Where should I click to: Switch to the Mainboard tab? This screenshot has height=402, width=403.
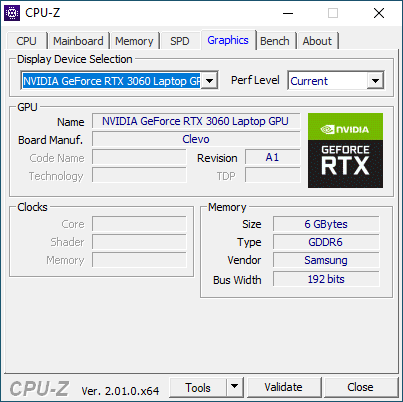(x=78, y=41)
